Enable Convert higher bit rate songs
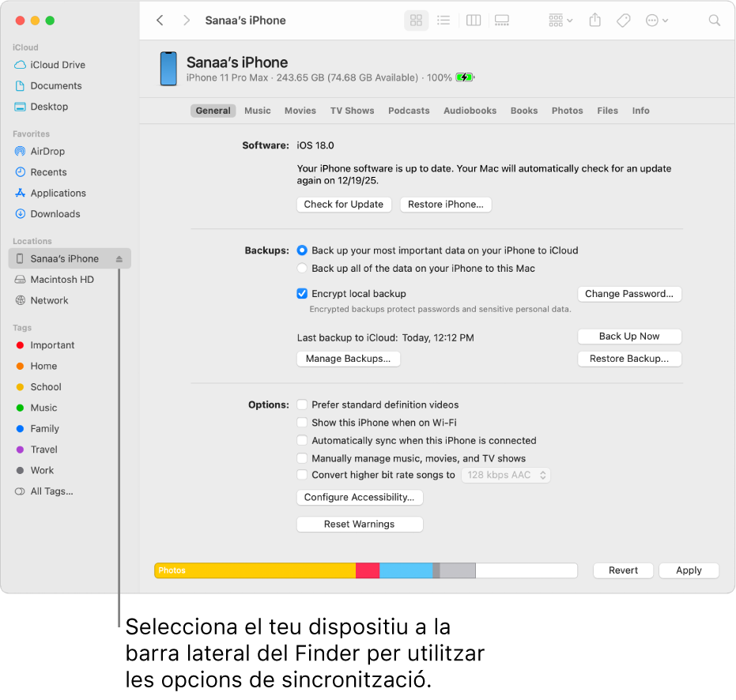 pyautogui.click(x=302, y=475)
